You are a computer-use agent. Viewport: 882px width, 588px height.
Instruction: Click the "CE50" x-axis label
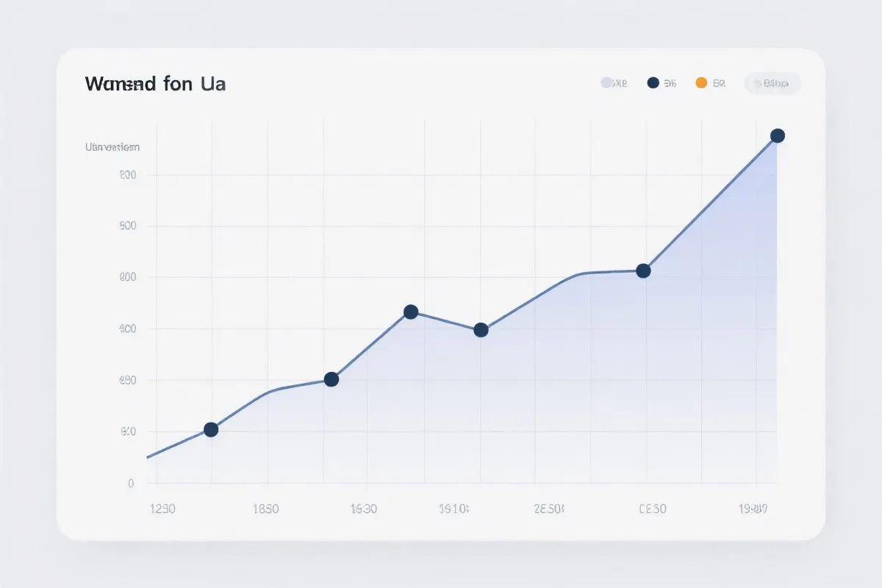(653, 509)
